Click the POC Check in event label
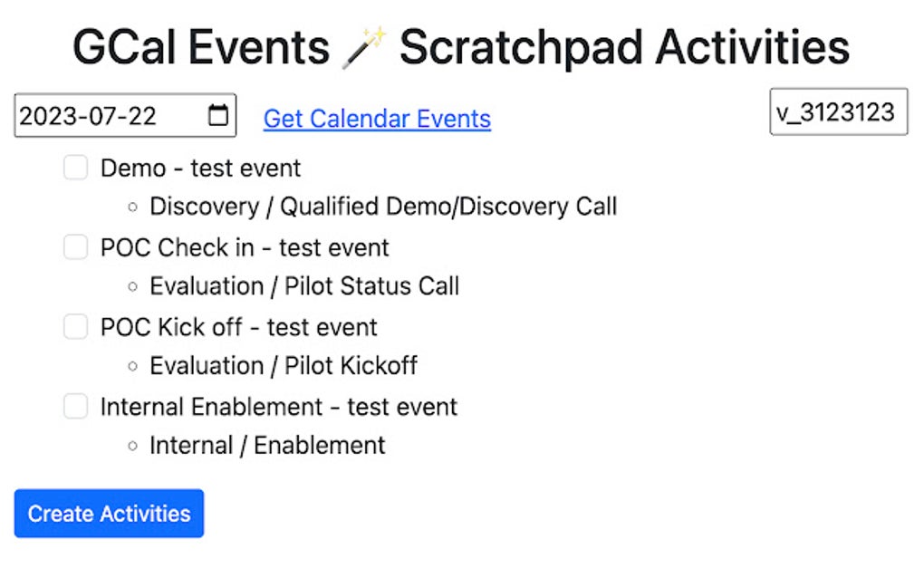 pos(245,248)
